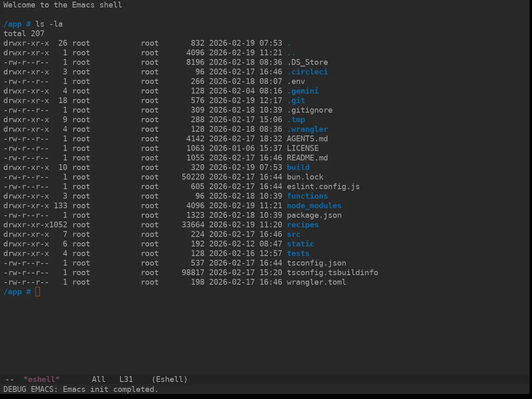Click the 'total 207' output line
The height and width of the screenshot is (399, 532).
tap(24, 34)
